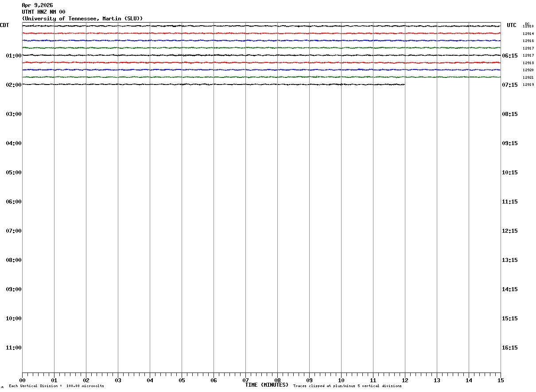Screen dimensions: 536x392
Task: Click minute tick label "06" on bottom axis
Action: pos(214,380)
